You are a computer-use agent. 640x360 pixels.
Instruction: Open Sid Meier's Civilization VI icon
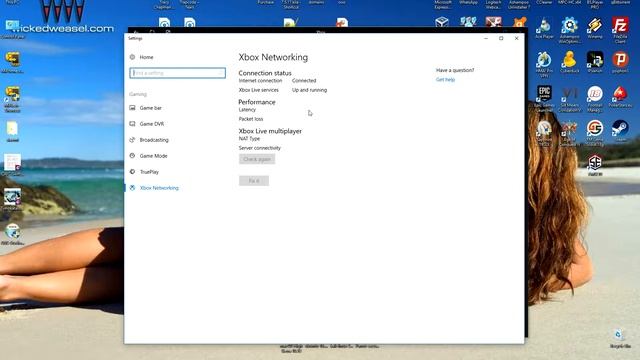click(x=569, y=98)
